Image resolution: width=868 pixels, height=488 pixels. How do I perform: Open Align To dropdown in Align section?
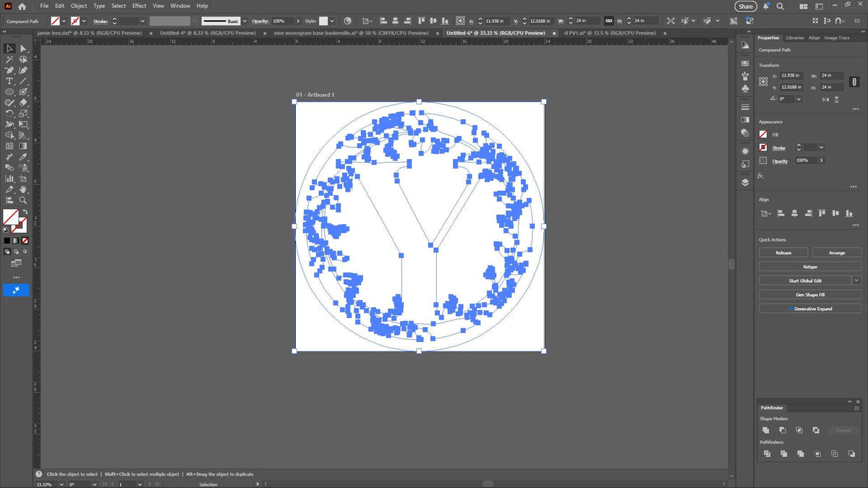[x=766, y=213]
